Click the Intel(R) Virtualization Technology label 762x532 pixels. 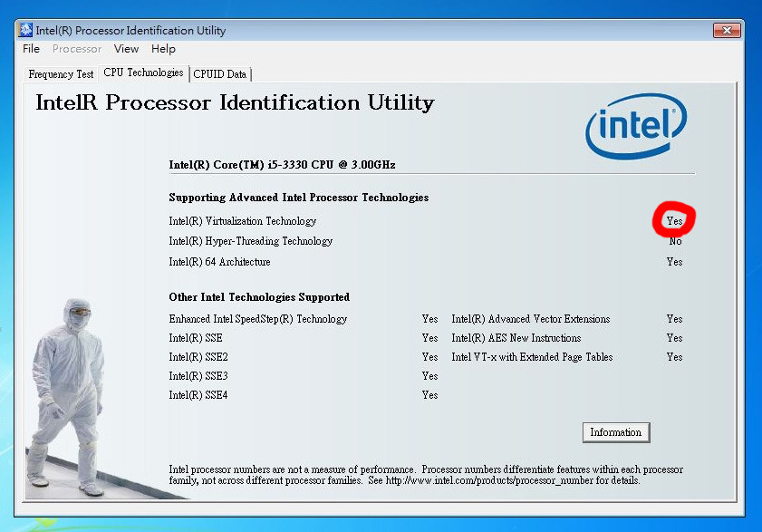click(x=243, y=221)
